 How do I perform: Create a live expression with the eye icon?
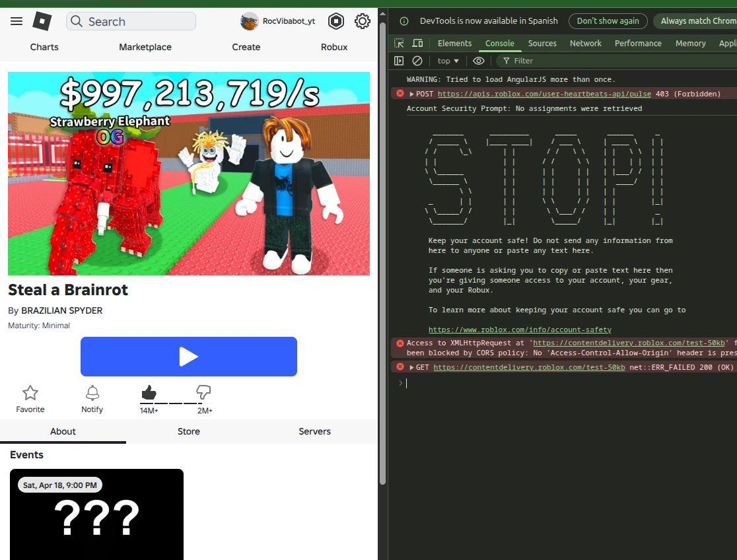pos(478,60)
